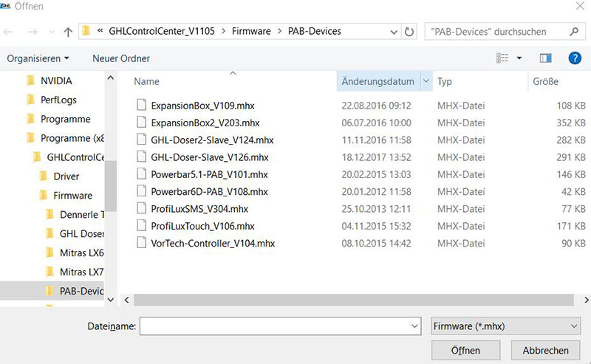
Task: Click the search magnifier icon
Action: tap(573, 32)
